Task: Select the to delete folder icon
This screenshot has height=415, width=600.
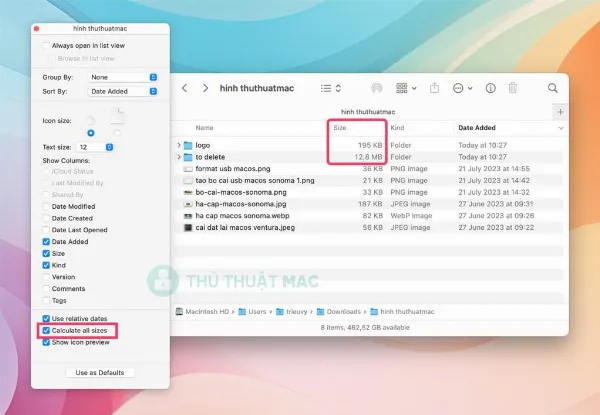Action: pos(188,157)
